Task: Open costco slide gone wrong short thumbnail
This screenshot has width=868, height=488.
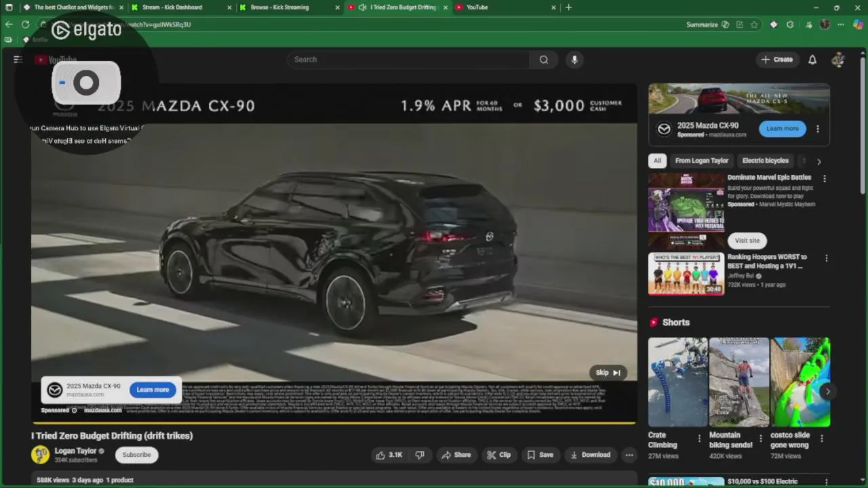Action: (x=800, y=382)
